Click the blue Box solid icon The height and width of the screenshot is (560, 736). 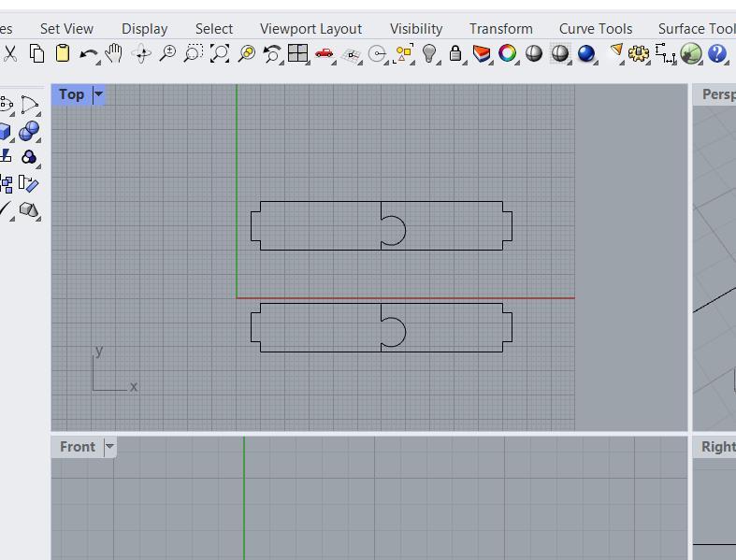6,132
